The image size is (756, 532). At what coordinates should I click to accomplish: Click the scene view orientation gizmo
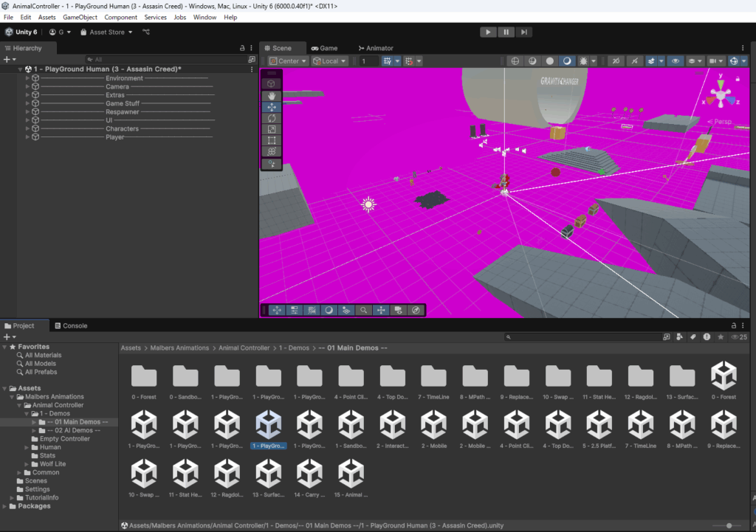[721, 95]
